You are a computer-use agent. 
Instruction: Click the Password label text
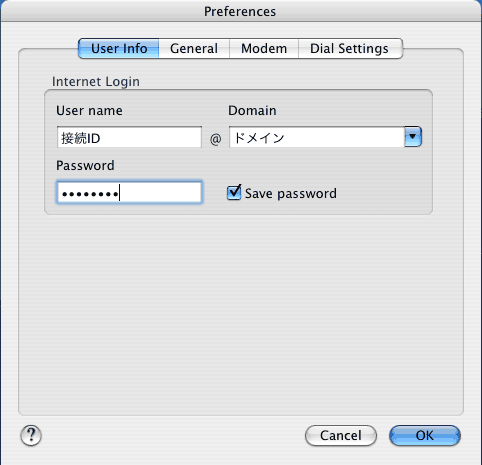85,166
